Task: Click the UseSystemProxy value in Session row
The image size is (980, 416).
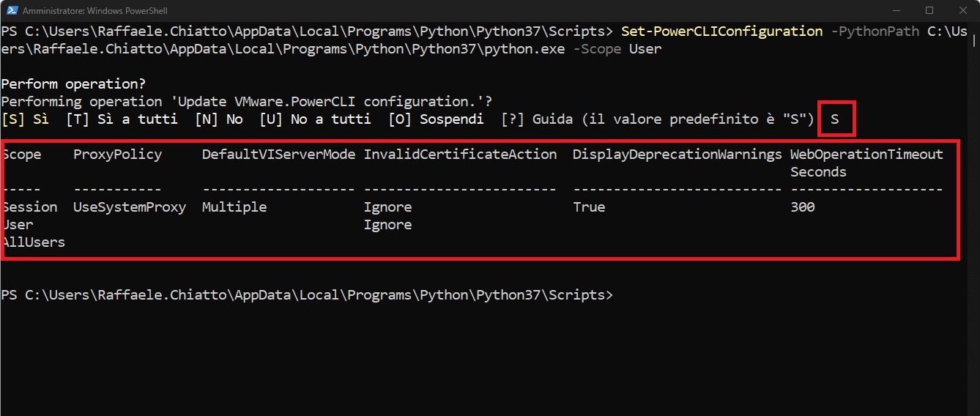Action: pyautogui.click(x=130, y=207)
